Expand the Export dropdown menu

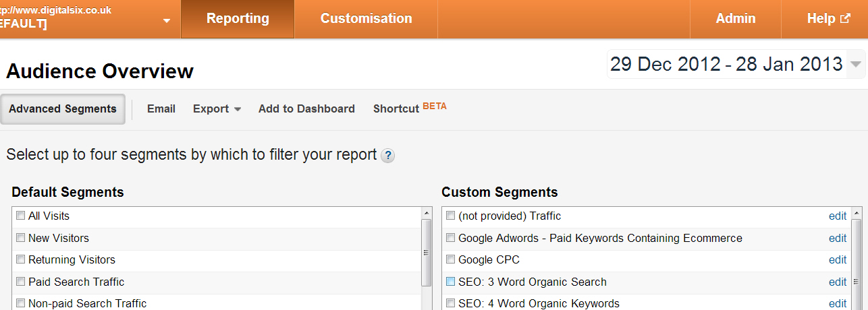point(217,109)
